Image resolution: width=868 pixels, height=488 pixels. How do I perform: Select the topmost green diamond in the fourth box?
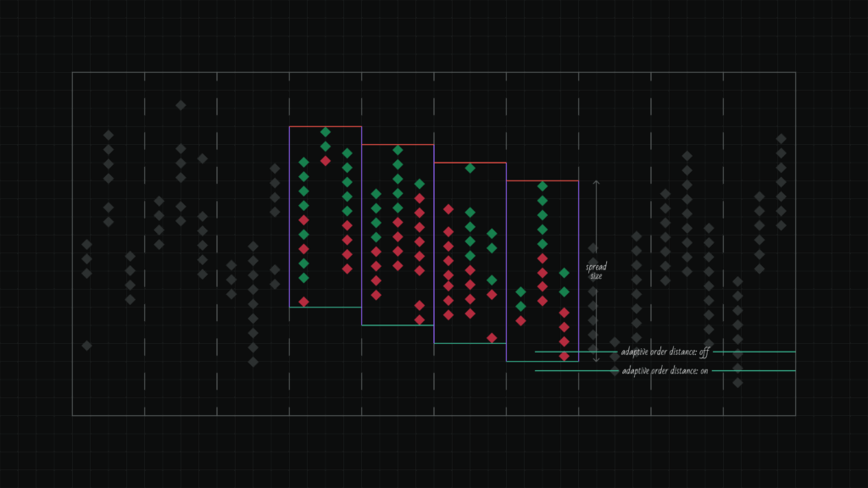(542, 186)
